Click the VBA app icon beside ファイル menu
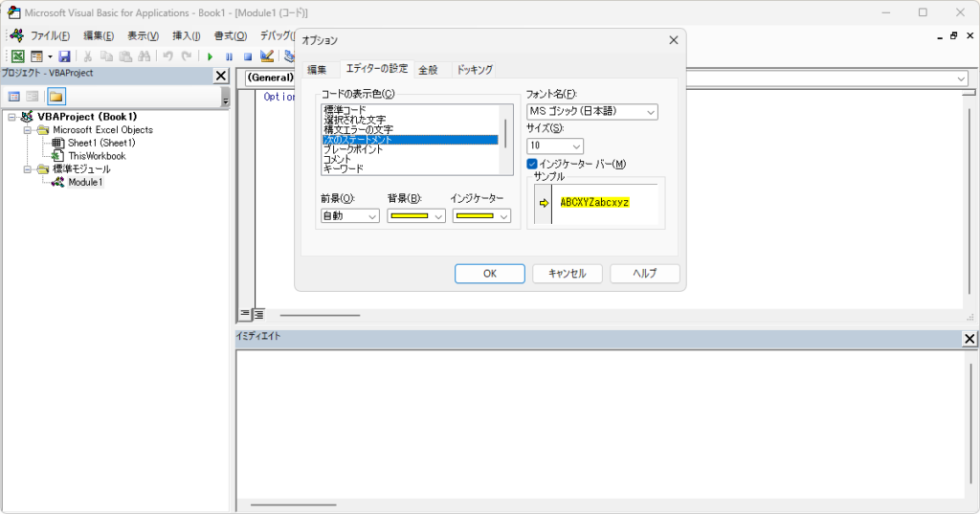 (17, 35)
